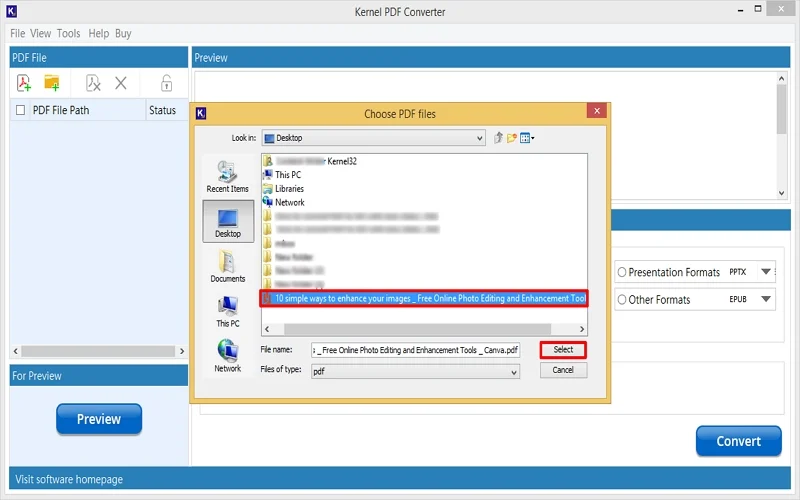Click the Kernel logo icon in title bar
800x500 pixels.
pos(12,11)
